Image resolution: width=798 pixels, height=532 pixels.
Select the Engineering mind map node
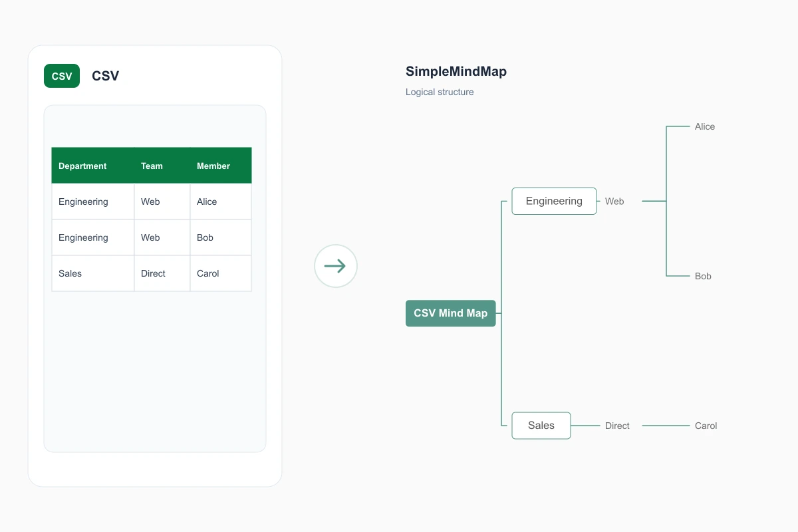click(554, 201)
